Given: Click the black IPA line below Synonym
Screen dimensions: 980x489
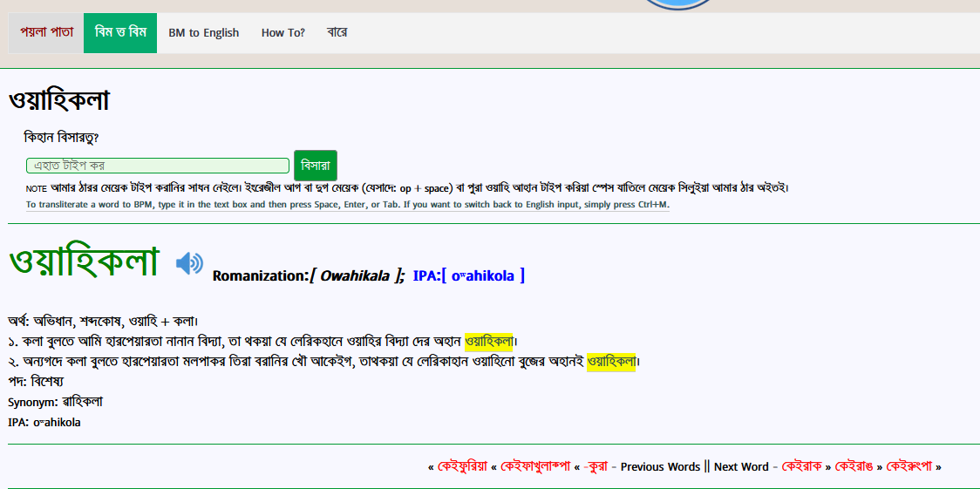Looking at the screenshot, I should point(44,423).
